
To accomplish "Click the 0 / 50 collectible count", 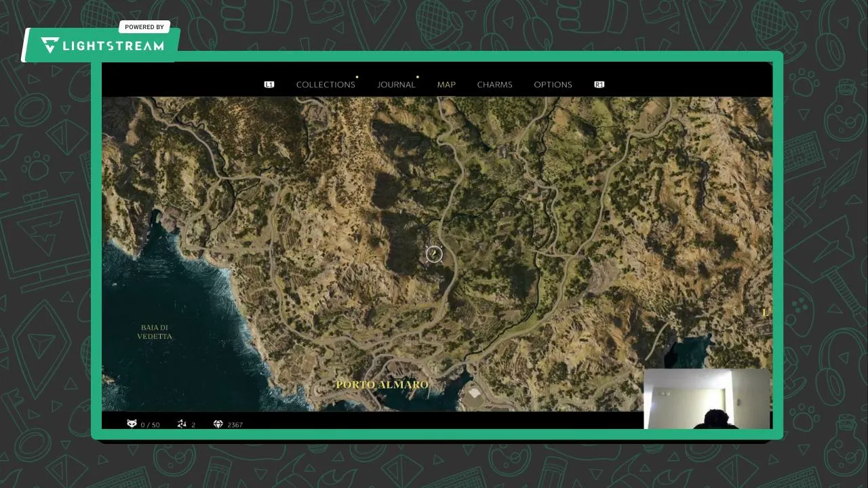I will tap(150, 425).
